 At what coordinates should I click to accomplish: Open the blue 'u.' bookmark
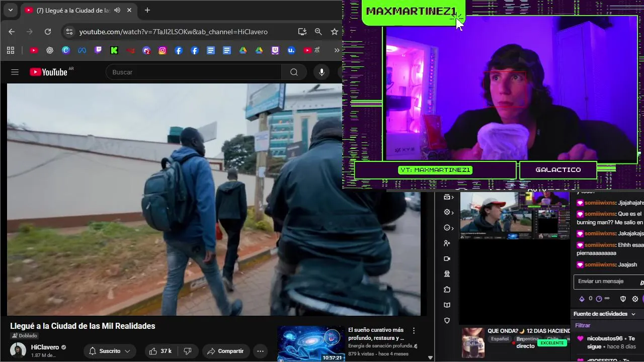pos(291,50)
